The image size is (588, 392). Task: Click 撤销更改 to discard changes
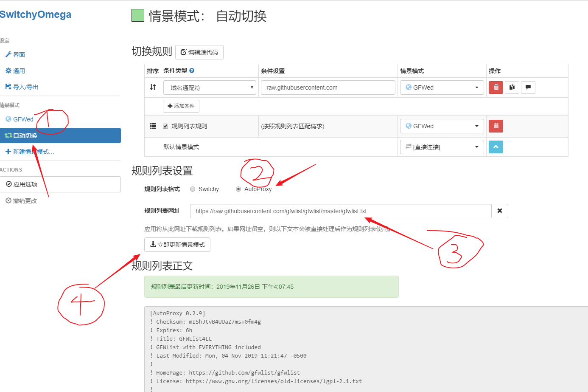[21, 201]
